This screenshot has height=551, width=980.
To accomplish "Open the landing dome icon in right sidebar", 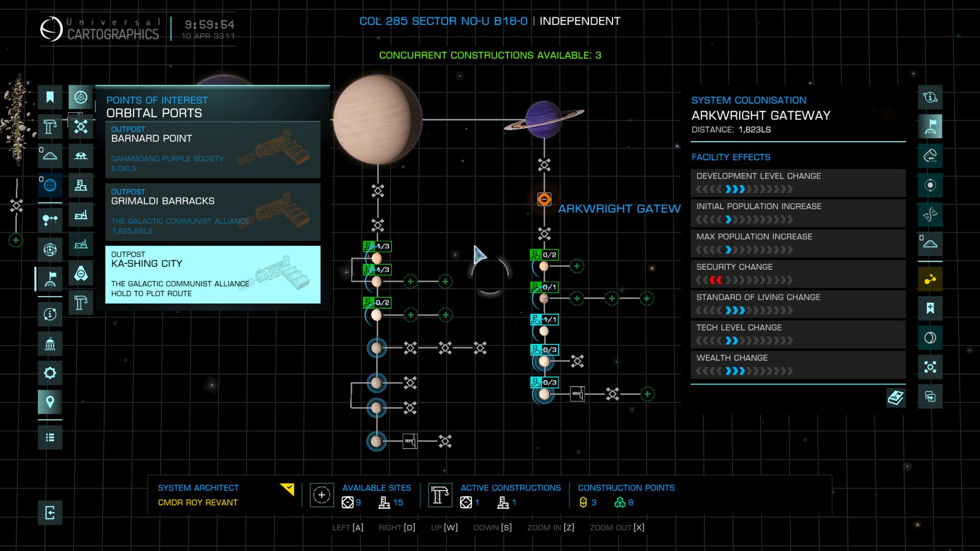I will (x=930, y=244).
